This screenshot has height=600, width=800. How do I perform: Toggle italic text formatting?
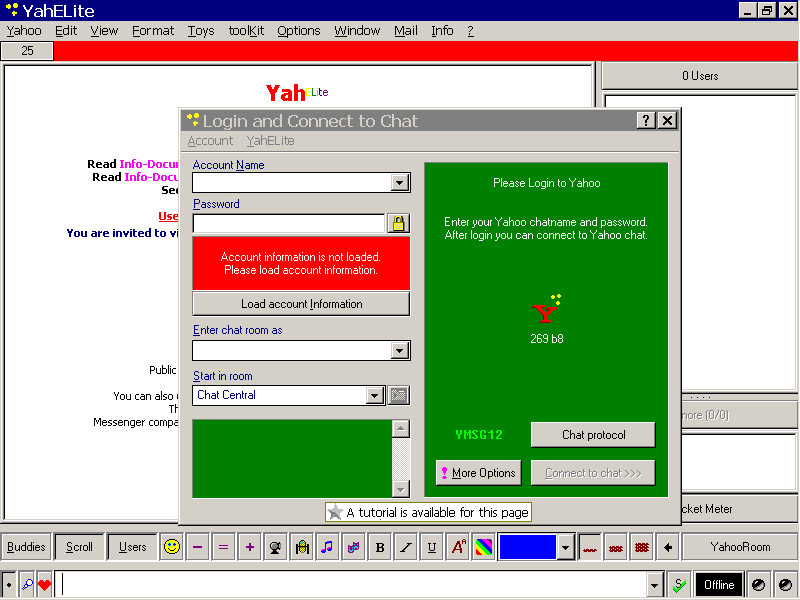tap(406, 547)
